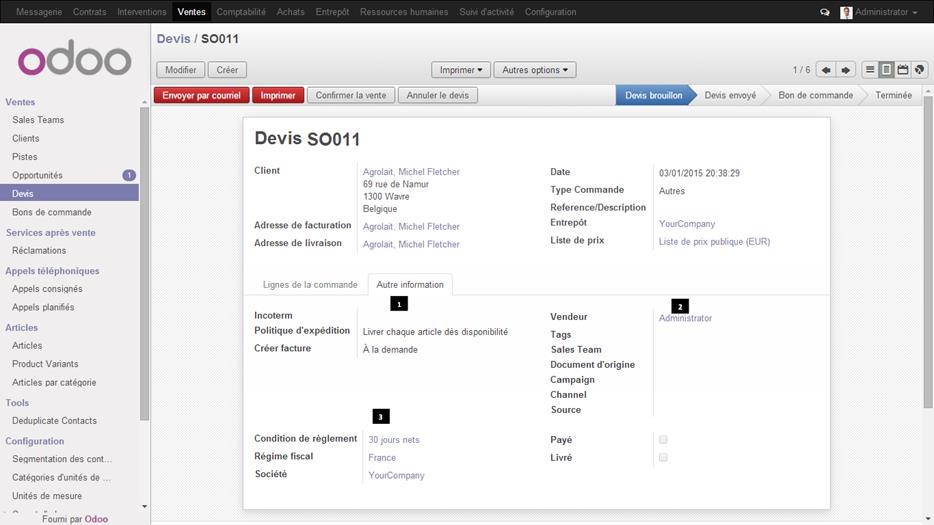Screen dimensions: 934x525
Task: Open client link Agrolait, Michel Fletcher
Action: click(x=411, y=172)
